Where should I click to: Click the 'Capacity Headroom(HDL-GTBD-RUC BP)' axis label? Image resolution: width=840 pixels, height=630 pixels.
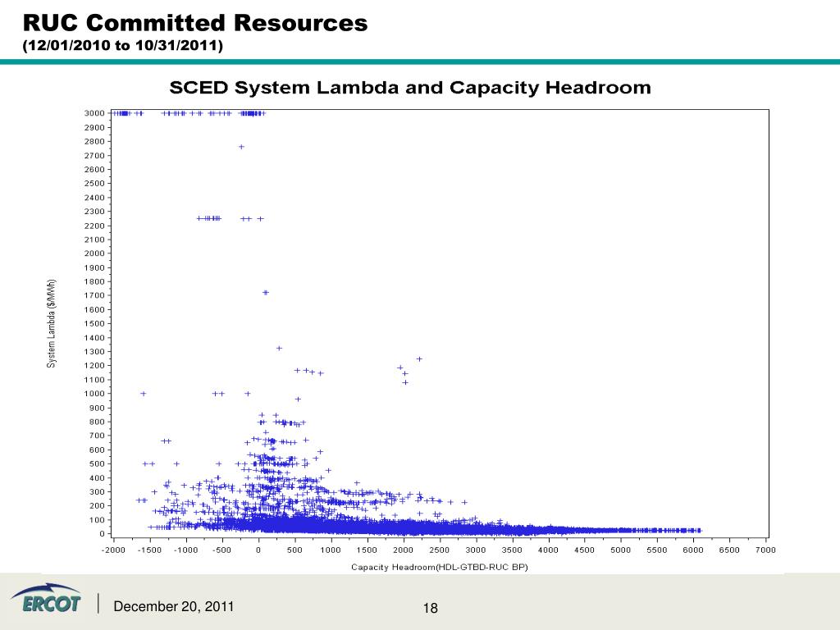pyautogui.click(x=440, y=567)
